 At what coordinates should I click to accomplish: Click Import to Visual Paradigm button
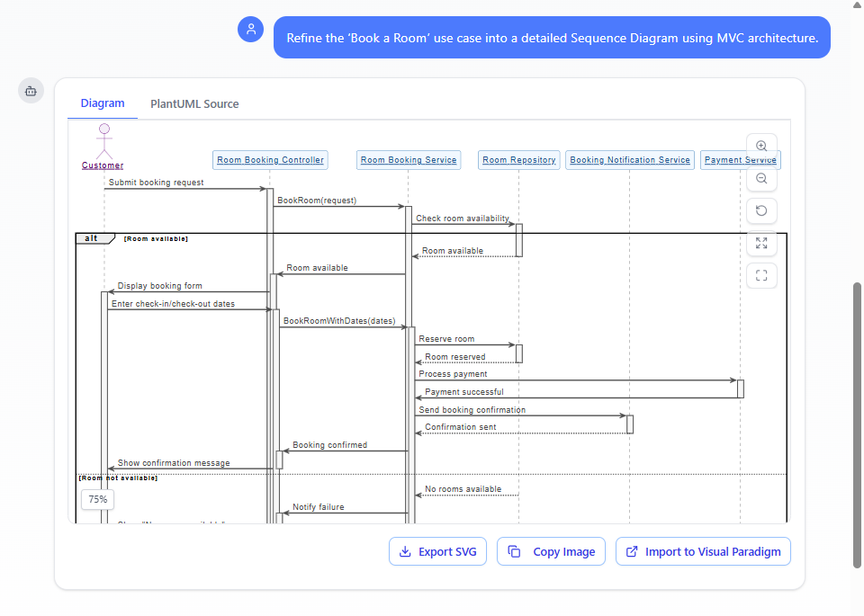coord(703,552)
